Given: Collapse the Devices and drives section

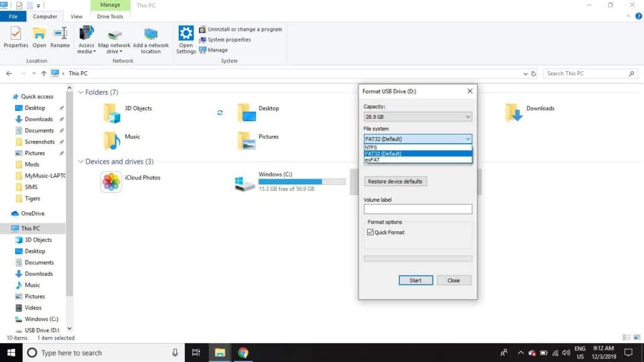Looking at the screenshot, I should tap(81, 162).
